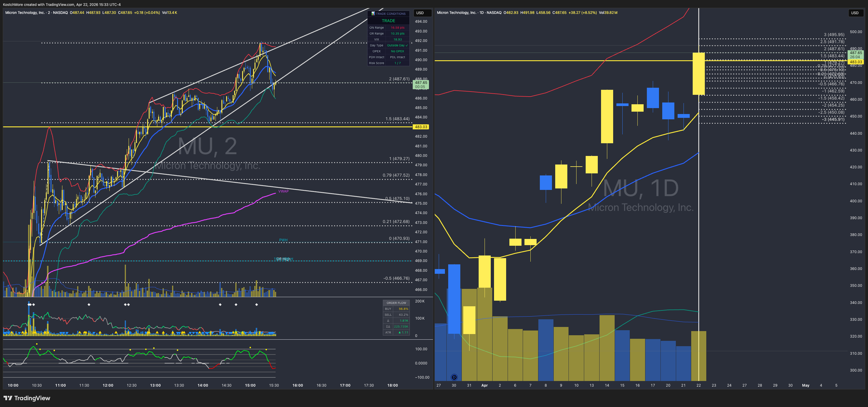This screenshot has width=868, height=407.
Task: Click fib label 0 (470.93) on 2-minute chart
Action: tap(399, 238)
